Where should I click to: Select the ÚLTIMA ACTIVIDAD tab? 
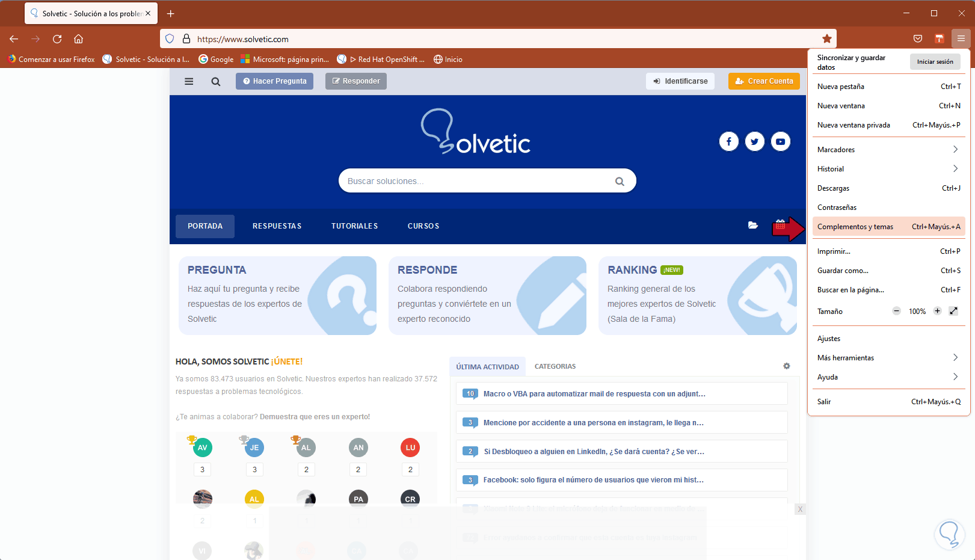click(488, 366)
